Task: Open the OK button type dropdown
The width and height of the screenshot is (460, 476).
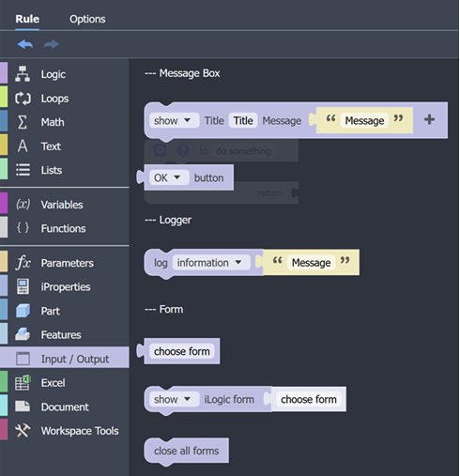Action: click(169, 177)
